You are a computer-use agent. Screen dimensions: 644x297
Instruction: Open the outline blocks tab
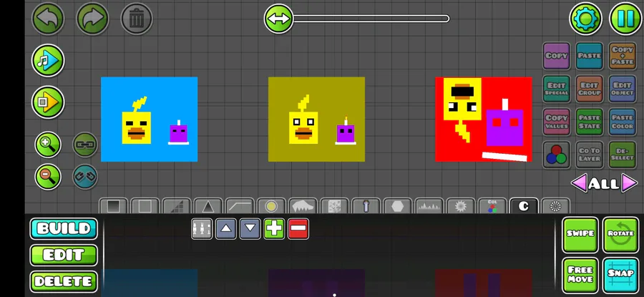click(145, 206)
